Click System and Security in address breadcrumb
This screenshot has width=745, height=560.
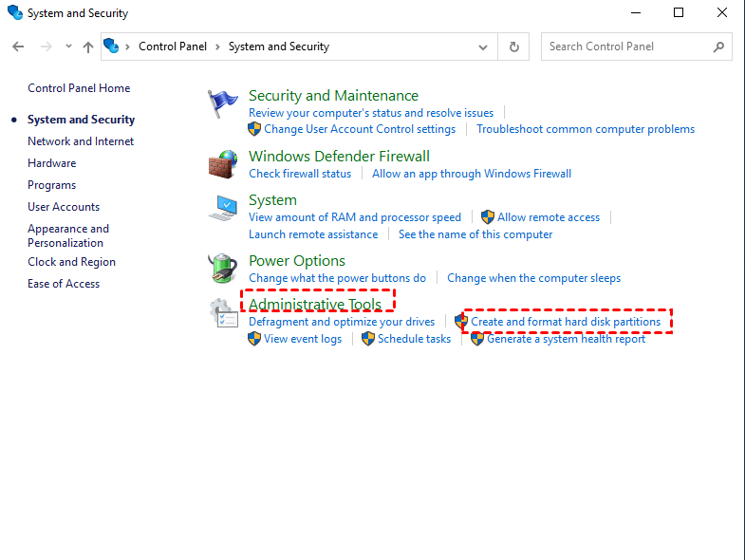(279, 47)
